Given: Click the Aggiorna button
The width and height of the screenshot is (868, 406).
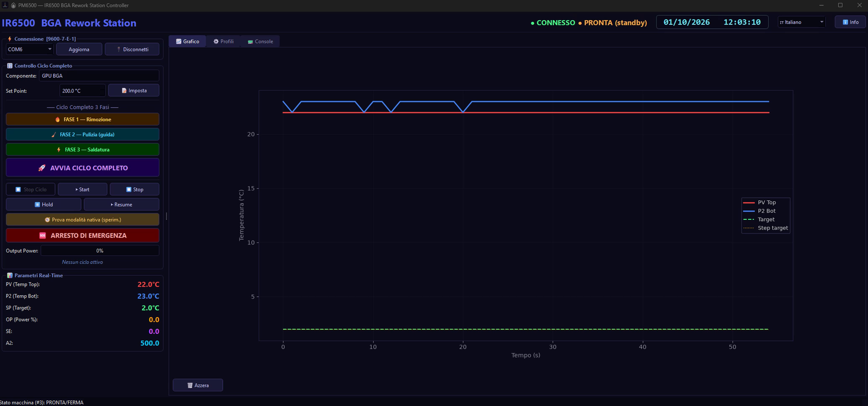Looking at the screenshot, I should [x=79, y=49].
